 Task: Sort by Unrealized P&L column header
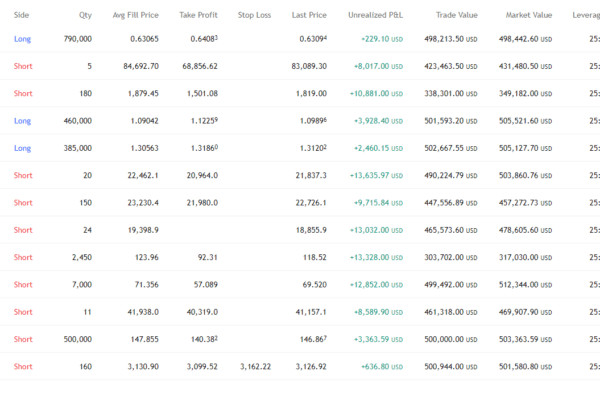[375, 15]
